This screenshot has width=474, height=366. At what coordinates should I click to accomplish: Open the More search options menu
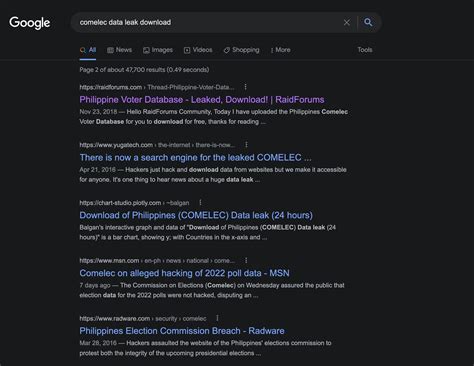click(280, 50)
